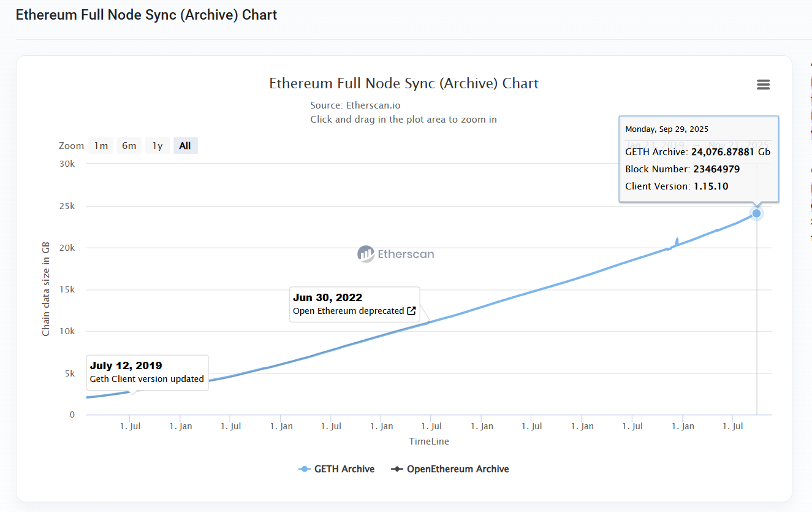Click external link icon beside Open Ethereum deprecated
This screenshot has height=512, width=812.
[411, 311]
